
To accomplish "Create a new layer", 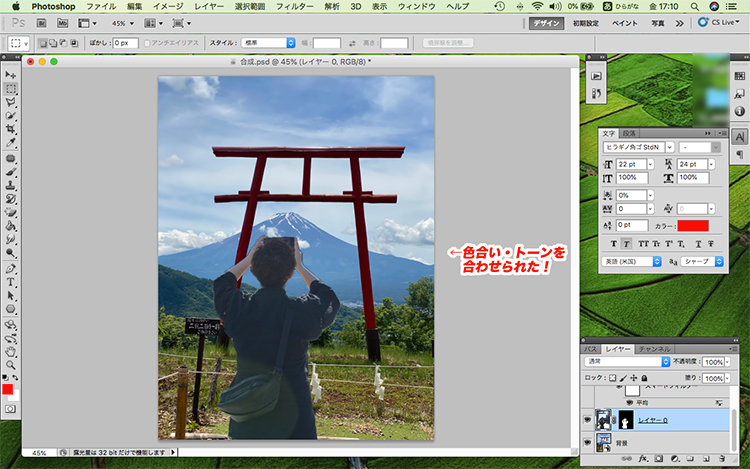I will click(x=706, y=459).
